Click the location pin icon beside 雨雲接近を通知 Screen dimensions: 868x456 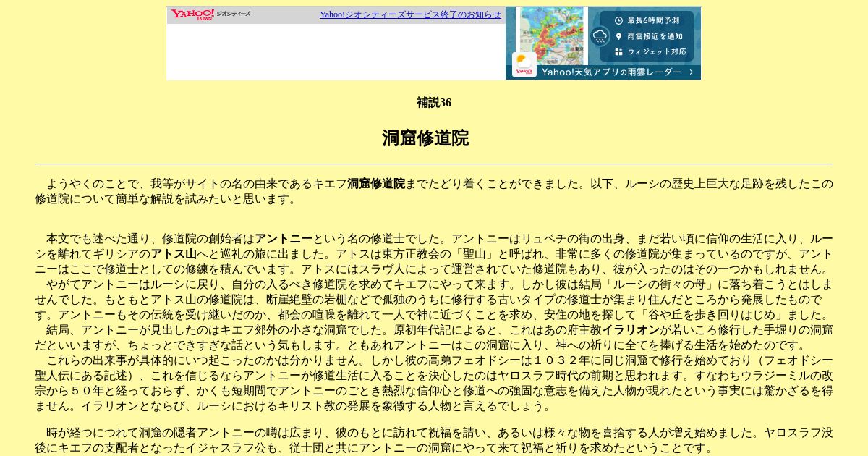[618, 36]
